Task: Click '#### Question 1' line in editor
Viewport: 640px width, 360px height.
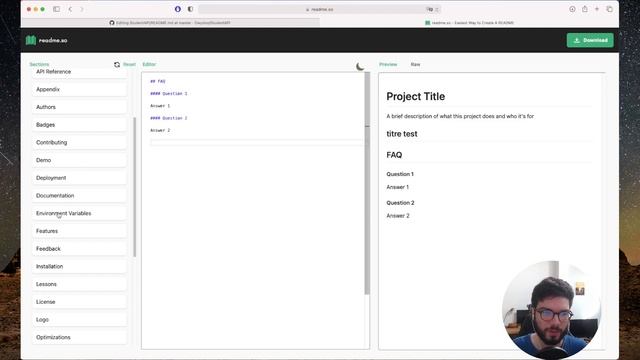Action: tap(169, 93)
